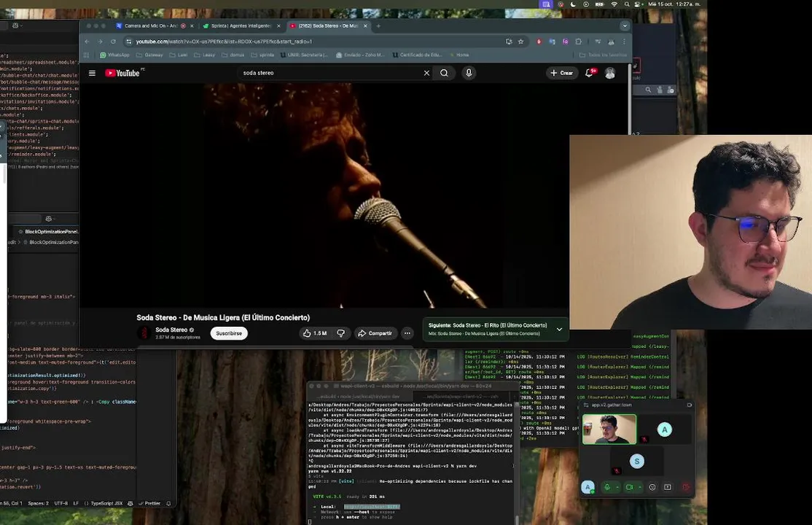Click the Suscribirse button

[x=229, y=333]
